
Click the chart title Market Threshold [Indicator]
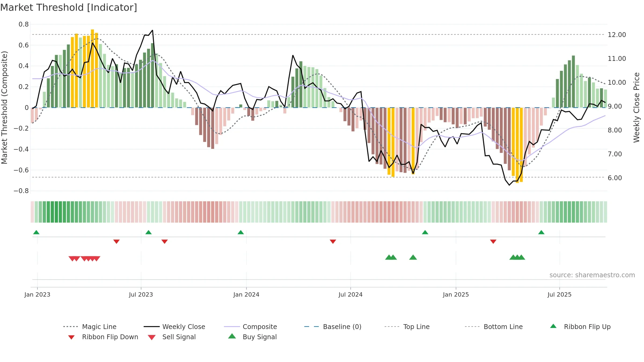click(69, 8)
